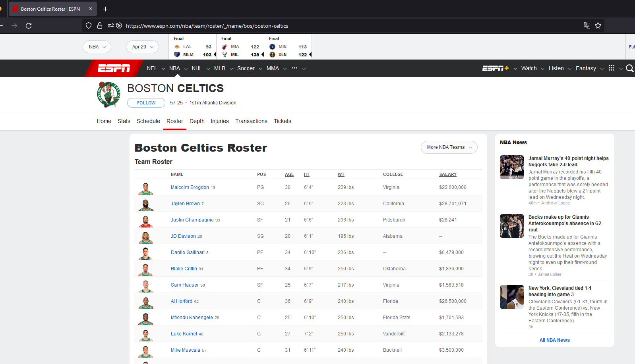Follow the Boston Celtics
This screenshot has width=635, height=364.
[146, 103]
